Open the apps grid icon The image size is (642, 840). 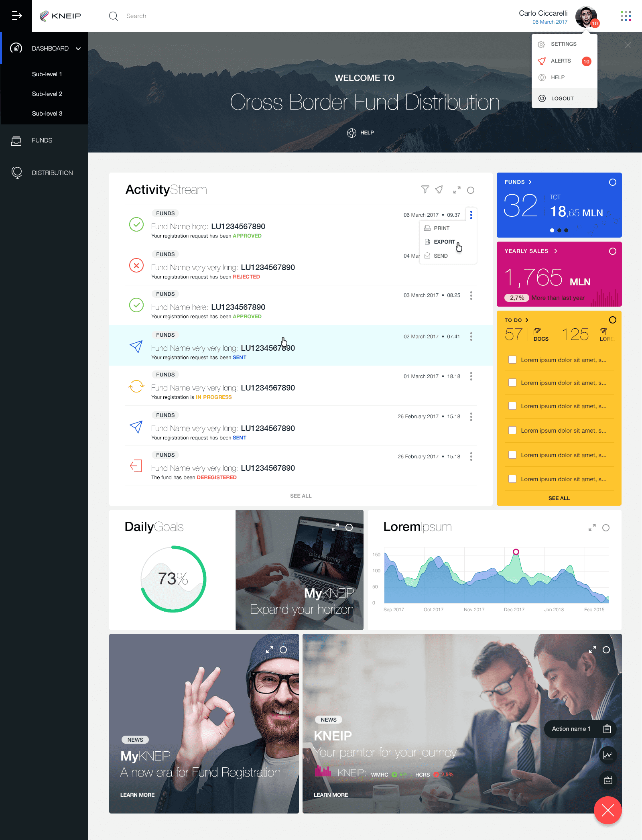[626, 16]
